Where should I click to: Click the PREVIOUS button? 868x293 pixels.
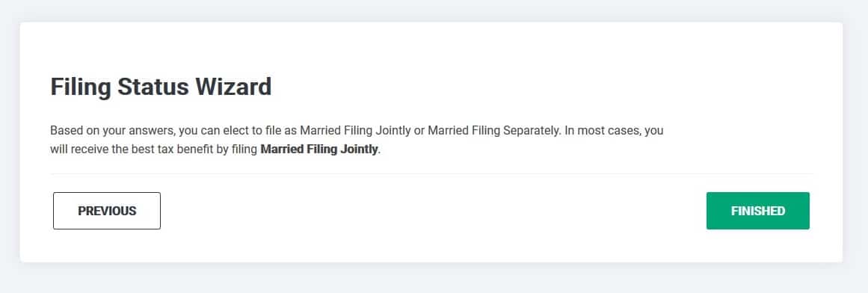click(x=107, y=211)
